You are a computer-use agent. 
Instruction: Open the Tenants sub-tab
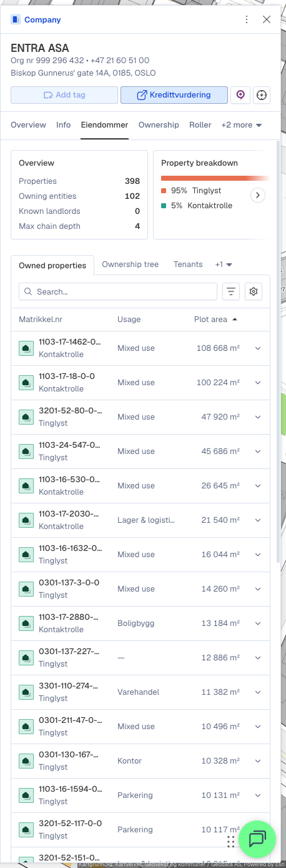188,265
